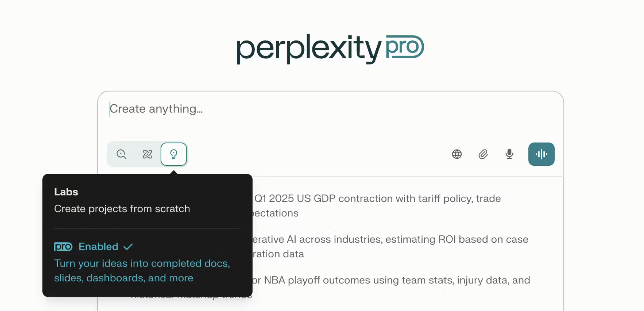
Task: Click the "Enabled" status label
Action: click(x=98, y=247)
